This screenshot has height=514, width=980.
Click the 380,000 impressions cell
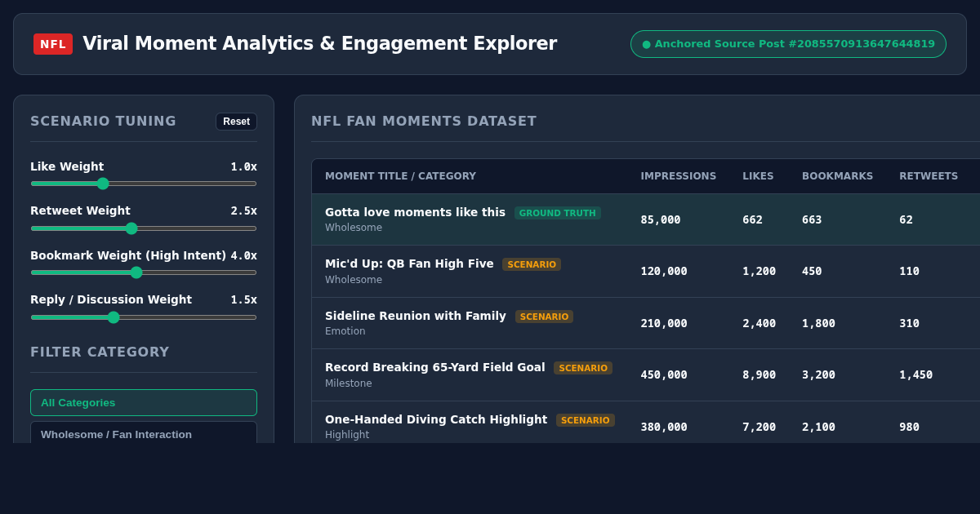(664, 427)
